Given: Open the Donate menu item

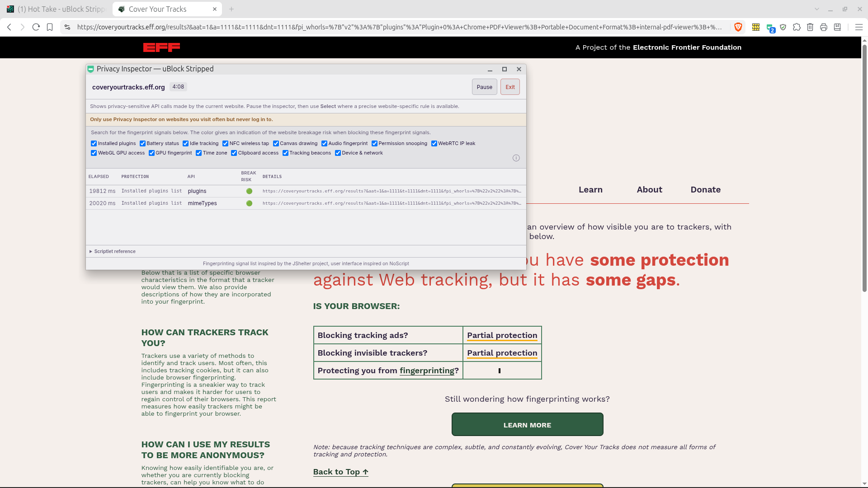Looking at the screenshot, I should (705, 190).
